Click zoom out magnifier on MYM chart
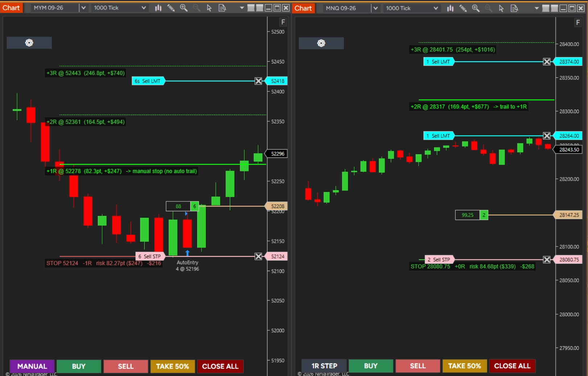This screenshot has width=588, height=376. pos(196,8)
